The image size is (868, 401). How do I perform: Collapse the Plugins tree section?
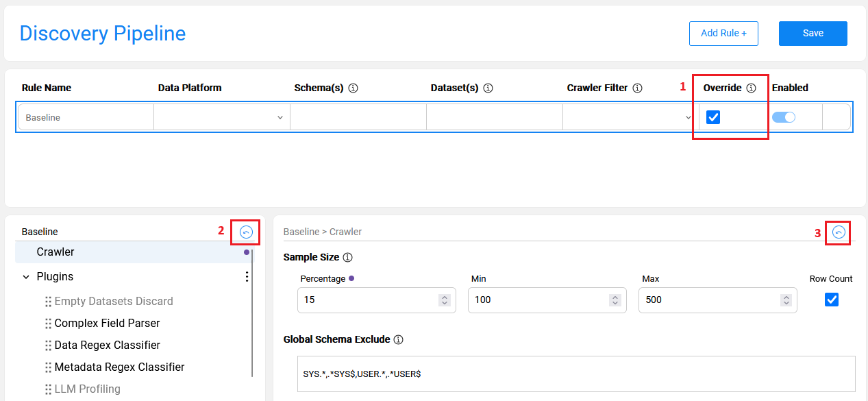pyautogui.click(x=26, y=277)
